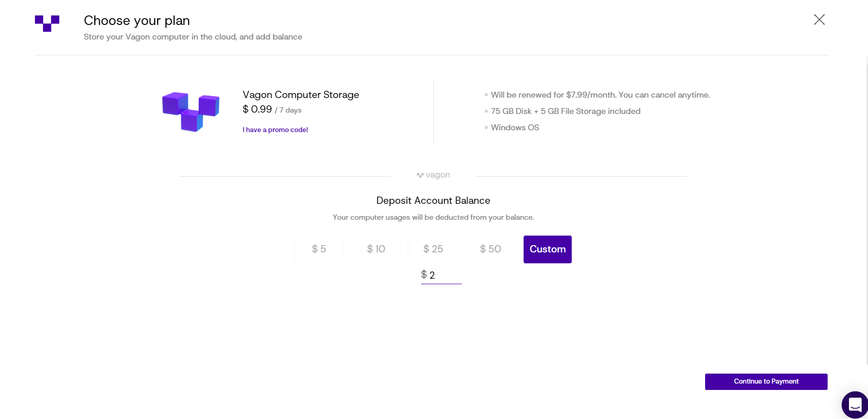Click the 'Vagon Computer Storage' plan title
The width and height of the screenshot is (868, 419).
pos(301,95)
